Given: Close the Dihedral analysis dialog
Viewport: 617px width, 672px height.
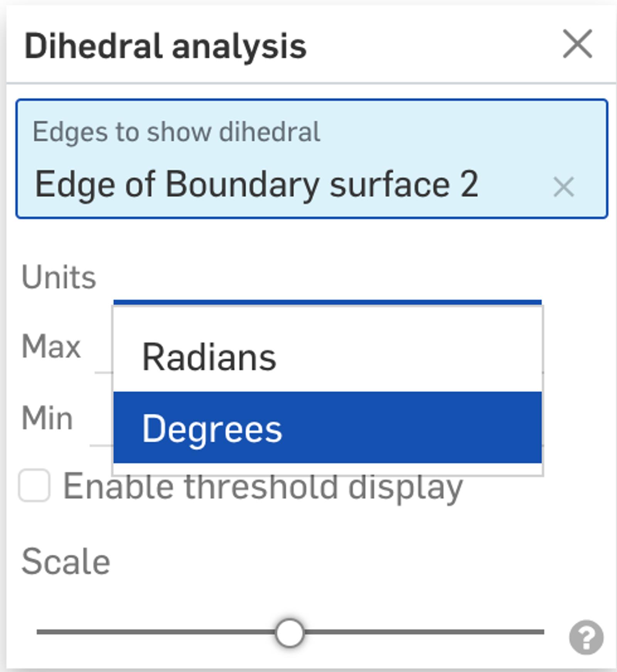Looking at the screenshot, I should (x=577, y=44).
